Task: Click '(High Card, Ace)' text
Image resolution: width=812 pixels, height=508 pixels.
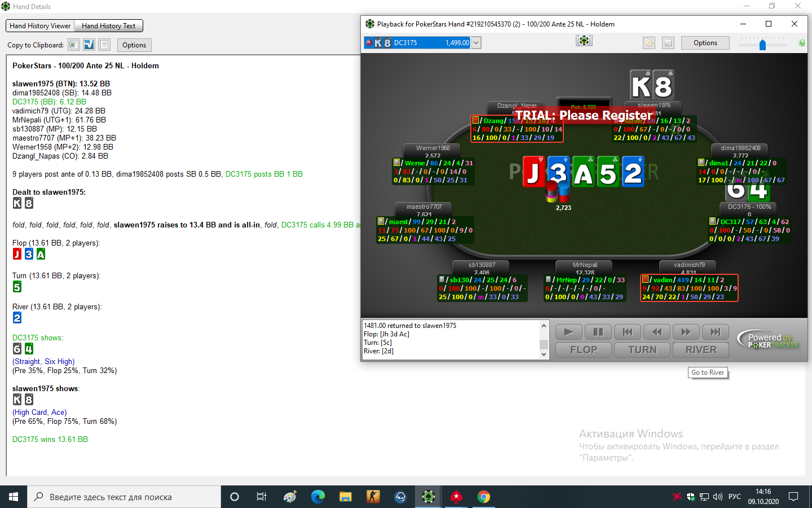Action: click(39, 412)
